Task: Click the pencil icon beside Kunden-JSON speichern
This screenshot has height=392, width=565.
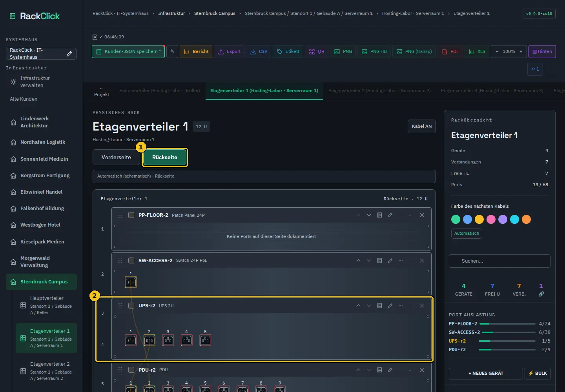Action: (172, 51)
